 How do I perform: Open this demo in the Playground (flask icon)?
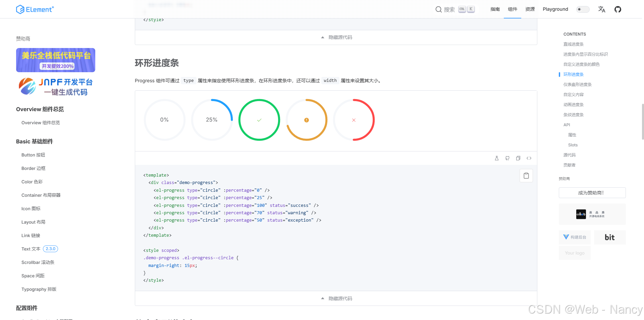[x=497, y=158]
